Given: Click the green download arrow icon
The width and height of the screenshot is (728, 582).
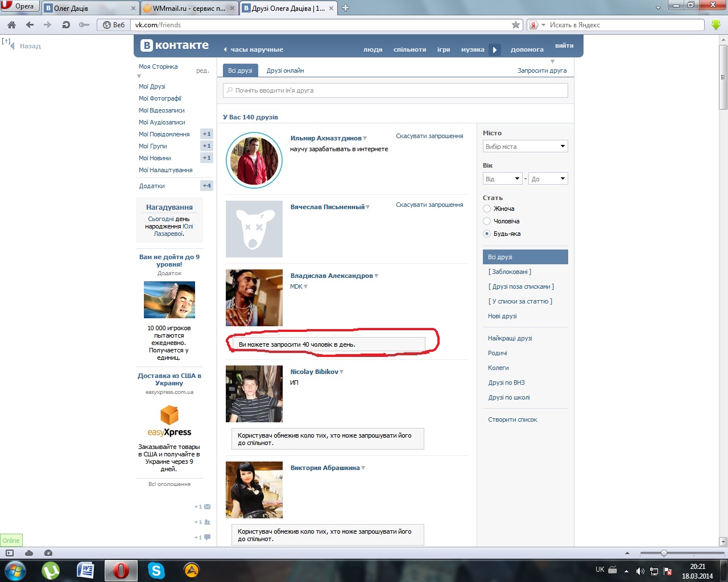Looking at the screenshot, I should (x=716, y=25).
